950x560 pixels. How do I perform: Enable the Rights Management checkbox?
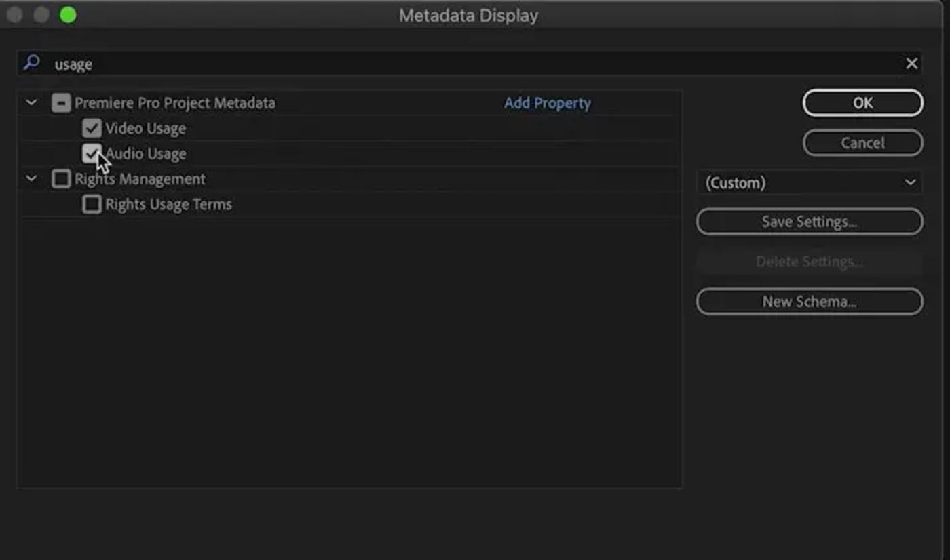coord(61,179)
